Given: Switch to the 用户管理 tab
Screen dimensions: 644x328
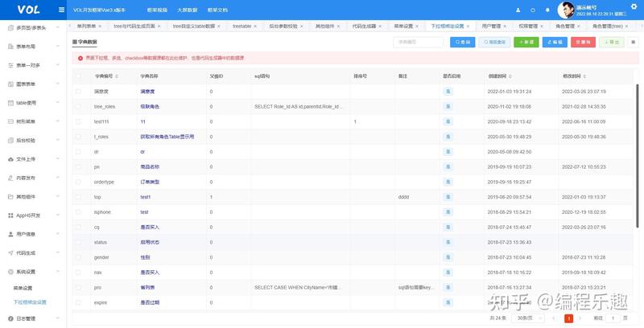Looking at the screenshot, I should (x=491, y=27).
